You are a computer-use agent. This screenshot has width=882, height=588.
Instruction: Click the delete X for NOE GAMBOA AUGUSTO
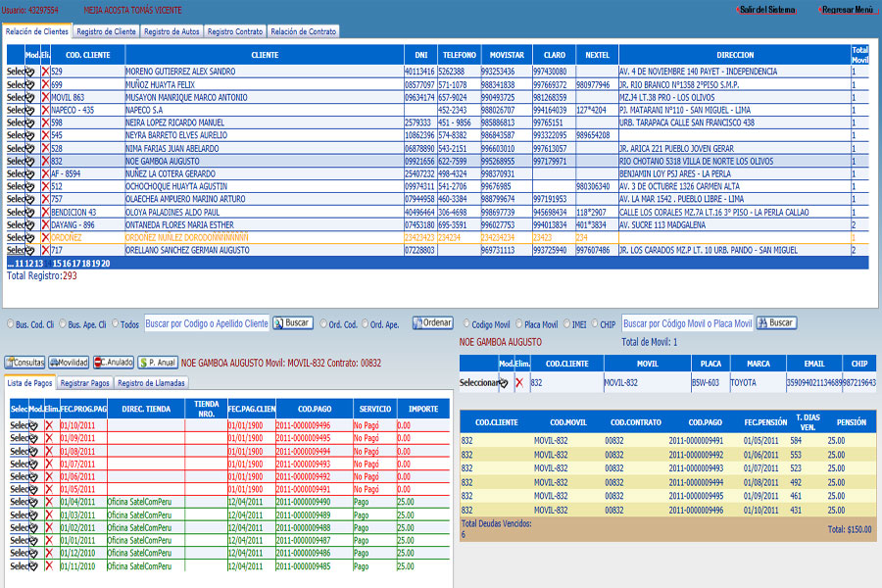click(45, 161)
